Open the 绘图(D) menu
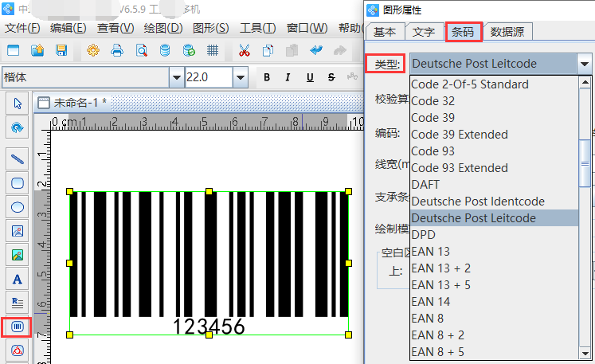Viewport: 595px width, 364px height. click(163, 28)
